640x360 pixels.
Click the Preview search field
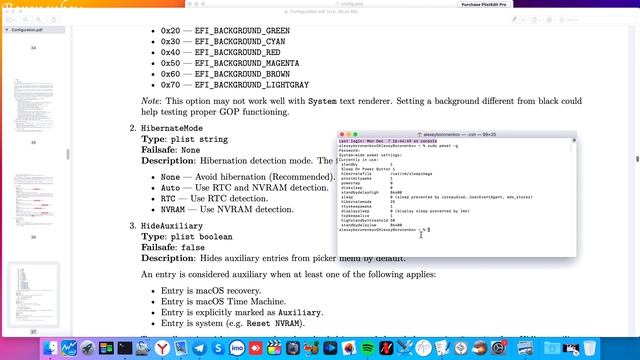(x=596, y=20)
